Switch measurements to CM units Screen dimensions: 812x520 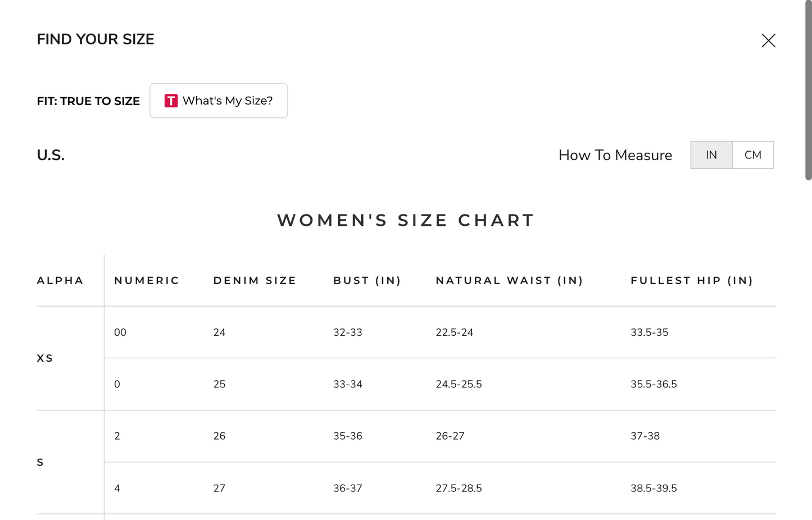tap(753, 155)
